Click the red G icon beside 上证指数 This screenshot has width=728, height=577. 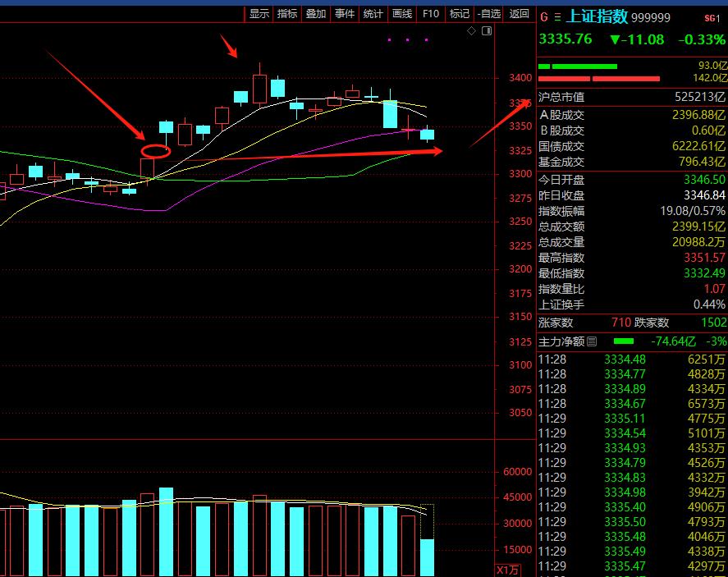click(544, 17)
